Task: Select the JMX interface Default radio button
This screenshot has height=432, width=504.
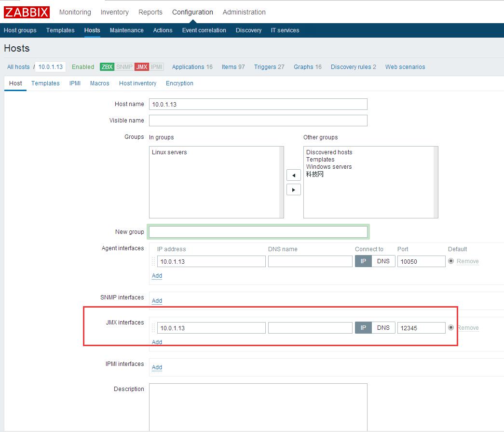Action: [x=451, y=327]
